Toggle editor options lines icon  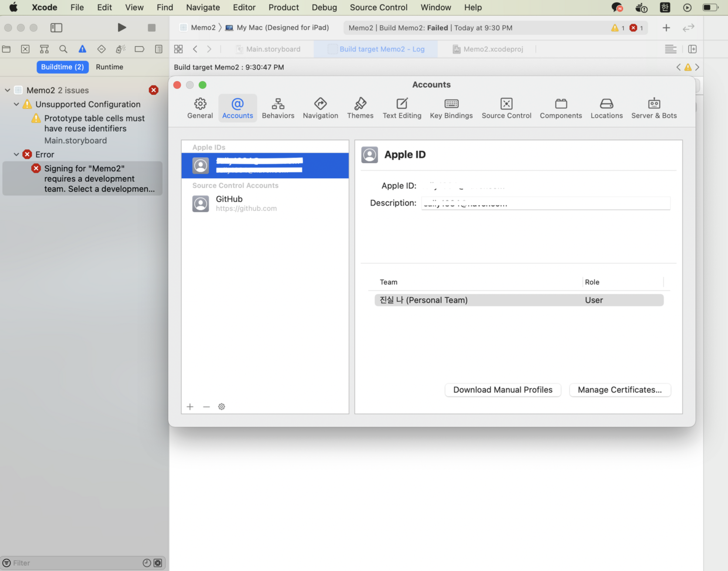pyautogui.click(x=670, y=49)
